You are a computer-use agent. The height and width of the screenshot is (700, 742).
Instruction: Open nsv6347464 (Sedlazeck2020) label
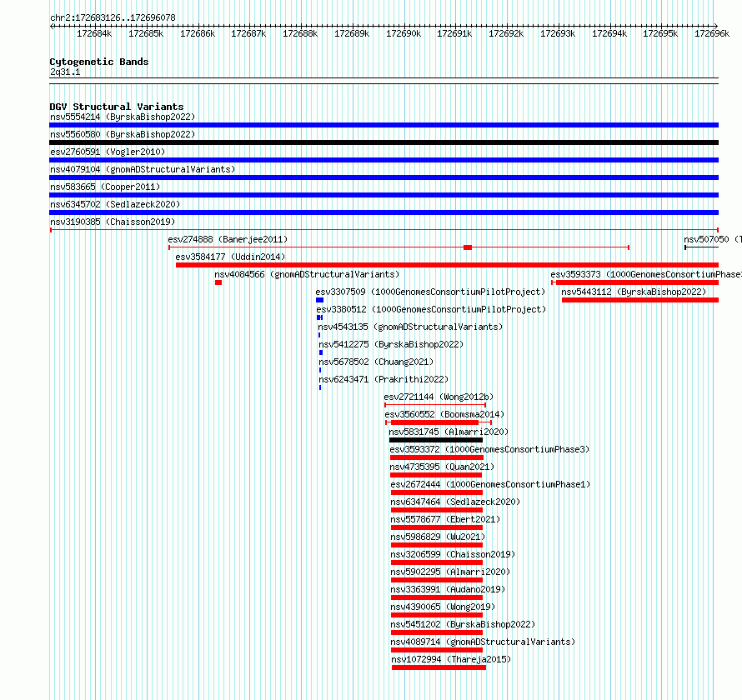tap(455, 502)
